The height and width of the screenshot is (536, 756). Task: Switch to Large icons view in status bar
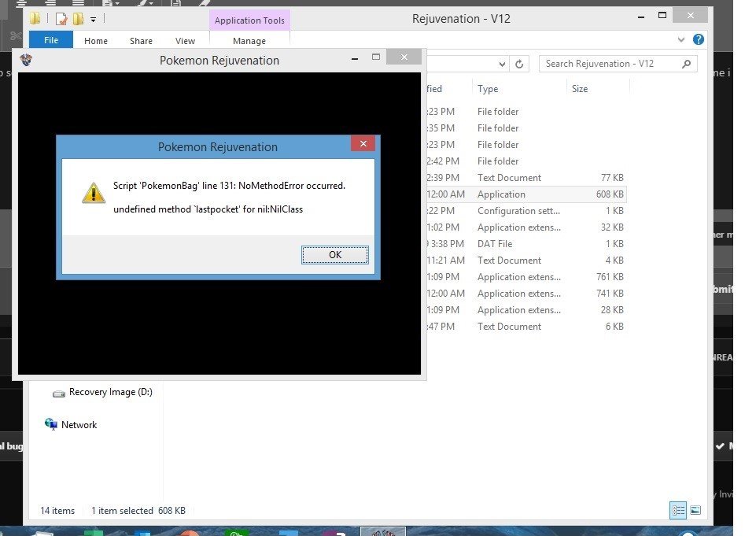click(x=695, y=510)
